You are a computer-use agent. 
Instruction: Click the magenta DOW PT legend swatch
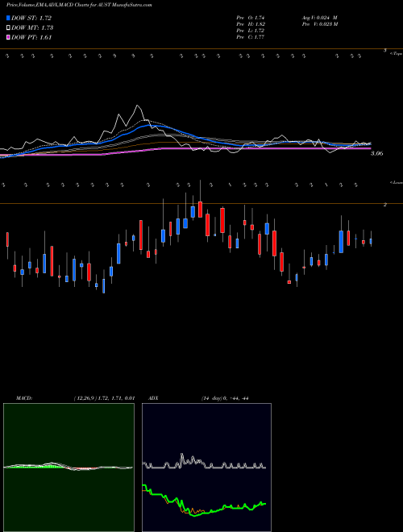pos(8,37)
